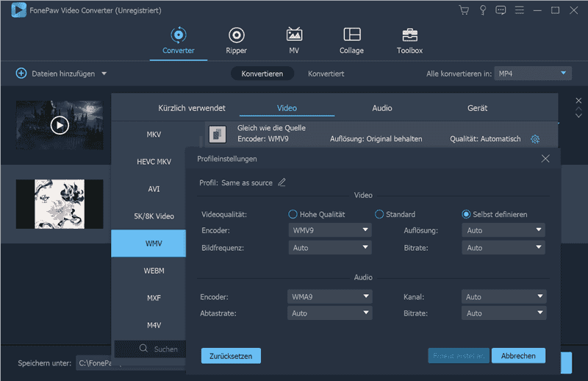Open Bildfrequenz dropdown
This screenshot has height=381, width=588.
[x=330, y=247]
